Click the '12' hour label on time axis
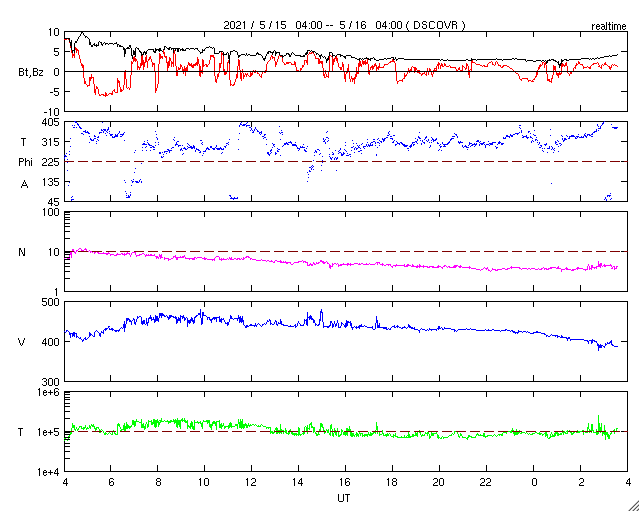The image size is (640, 512). (x=251, y=483)
